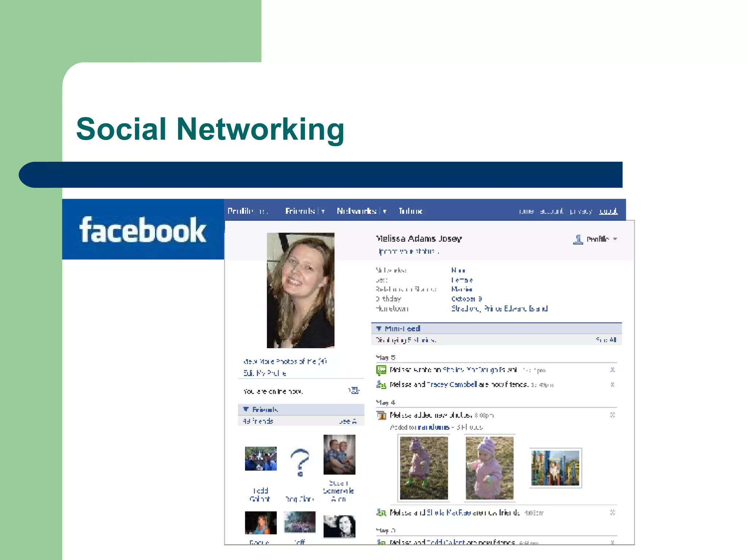The width and height of the screenshot is (747, 560).
Task: Click See All in the Mini-Feed header
Action: (x=606, y=340)
